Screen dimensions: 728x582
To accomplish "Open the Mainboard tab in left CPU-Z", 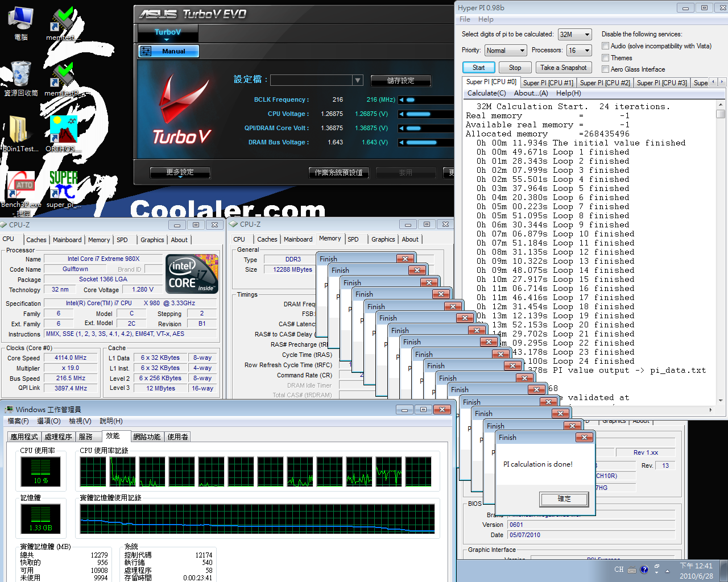I will coord(67,240).
